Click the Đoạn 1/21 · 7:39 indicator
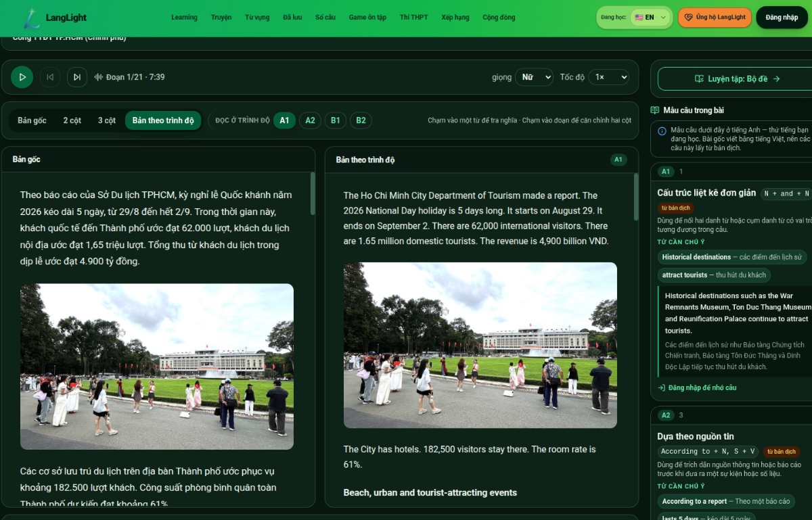This screenshot has height=520, width=812. tap(135, 77)
